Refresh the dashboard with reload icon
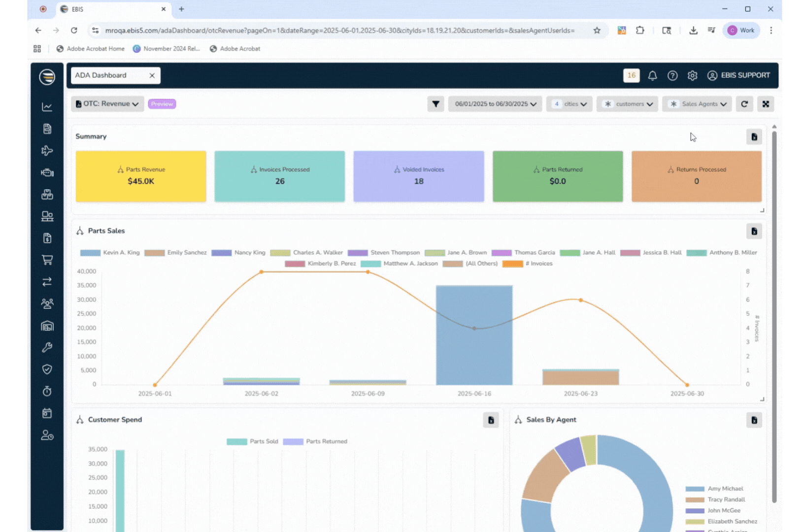This screenshot has width=804, height=532. pos(744,104)
